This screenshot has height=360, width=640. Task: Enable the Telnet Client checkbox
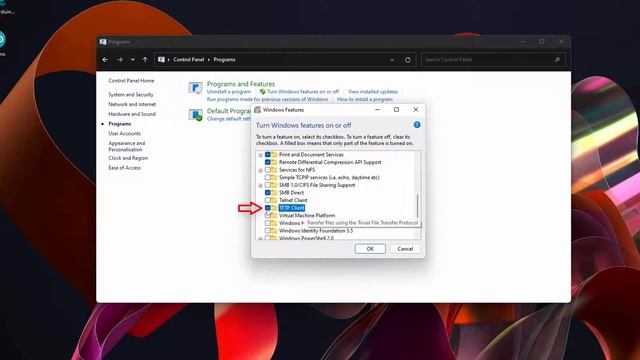click(x=268, y=200)
